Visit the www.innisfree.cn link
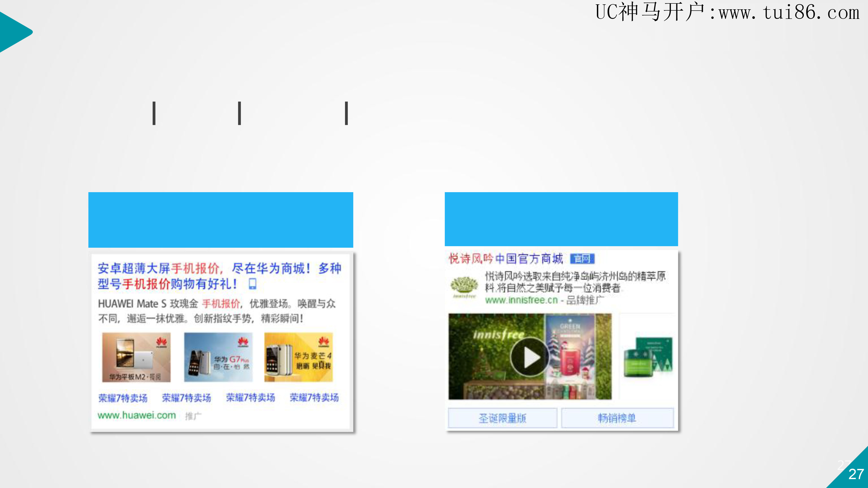 (x=521, y=300)
